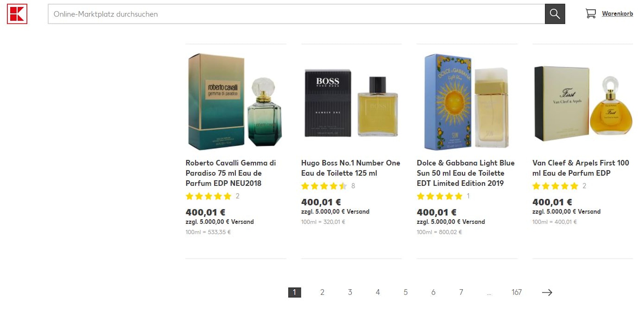The height and width of the screenshot is (318, 644).
Task: Click the Kaufland logo
Action: click(x=17, y=13)
